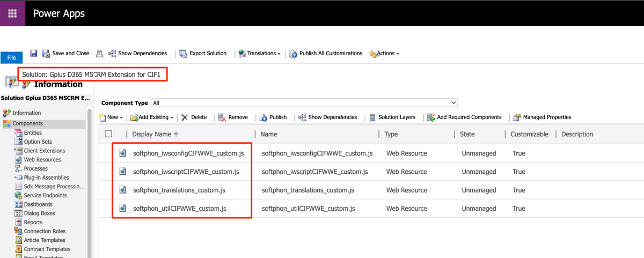Click the Service Endpoints icon in tree
The image size is (644, 258).
click(x=18, y=195)
